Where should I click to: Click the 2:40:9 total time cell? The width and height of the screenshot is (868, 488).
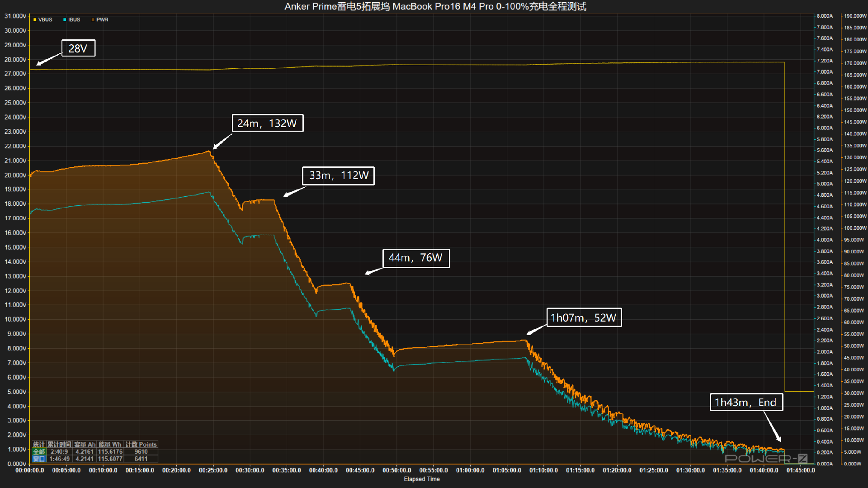coord(59,452)
